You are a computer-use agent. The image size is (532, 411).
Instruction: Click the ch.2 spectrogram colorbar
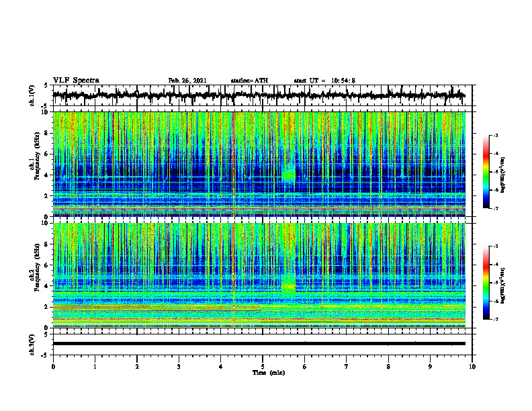click(486, 283)
